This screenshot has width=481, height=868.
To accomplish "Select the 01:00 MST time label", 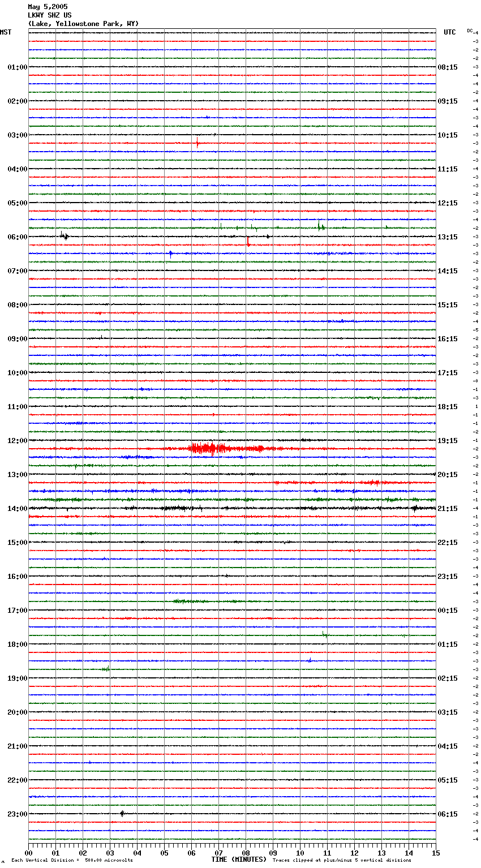I will [18, 67].
